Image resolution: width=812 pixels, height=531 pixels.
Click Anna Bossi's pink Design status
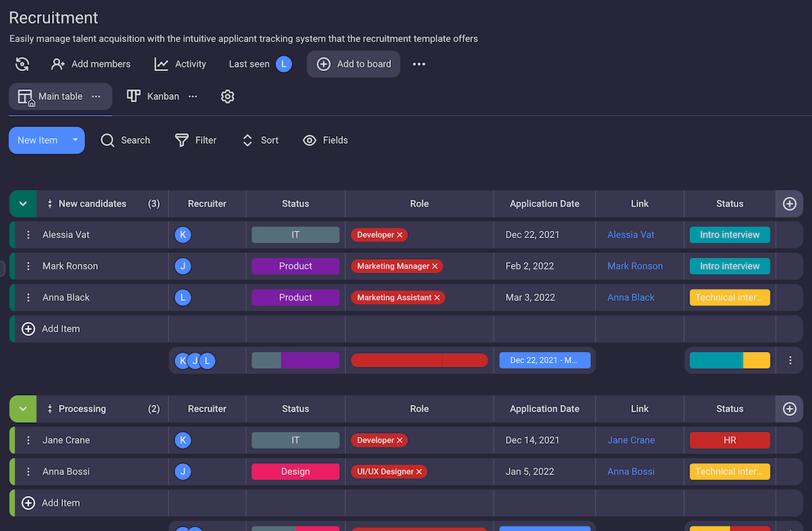pyautogui.click(x=295, y=472)
